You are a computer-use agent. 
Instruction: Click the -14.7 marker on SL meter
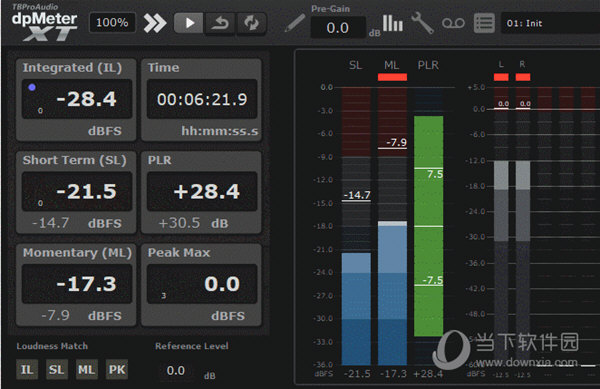[357, 195]
